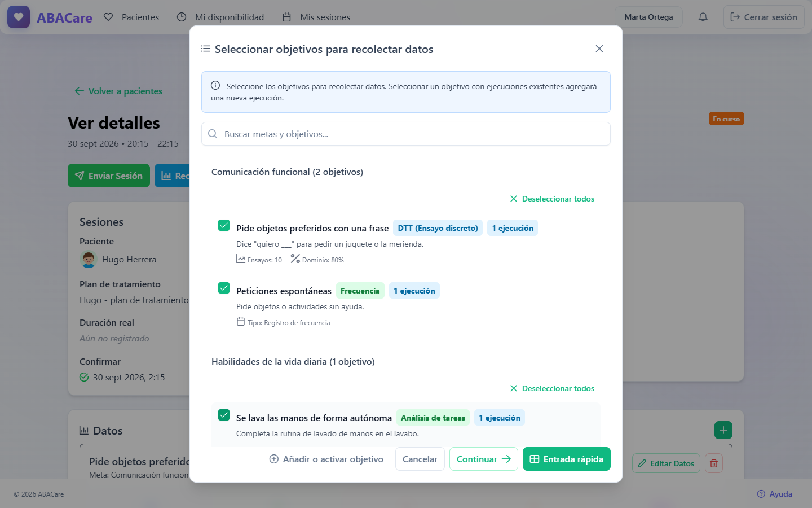Screen dimensions: 812x508
Task: Click the bar chart icon beside Datos heading
Action: tap(84, 430)
